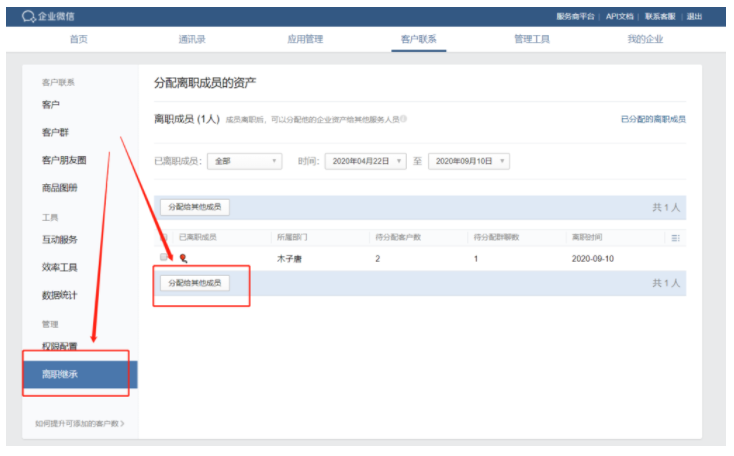Open the 应用管理 tab
Image resolution: width=734 pixels, height=456 pixels.
(305, 39)
